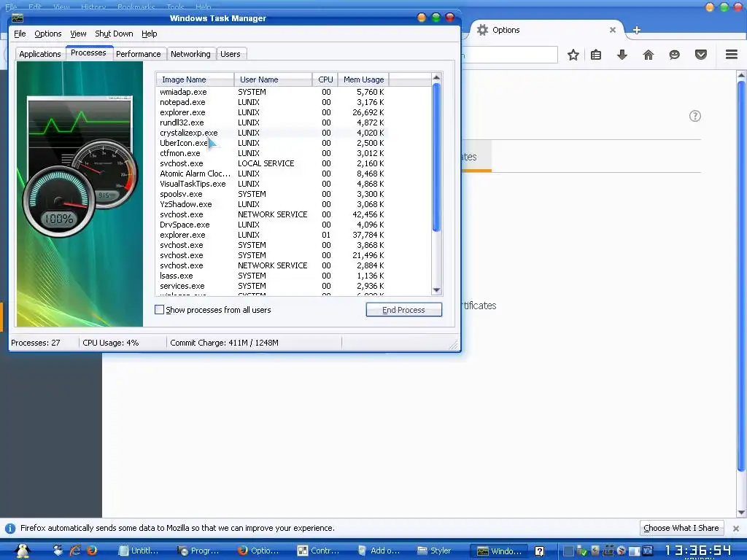
Task: Click the process list scrollbar thumb
Action: point(436,157)
